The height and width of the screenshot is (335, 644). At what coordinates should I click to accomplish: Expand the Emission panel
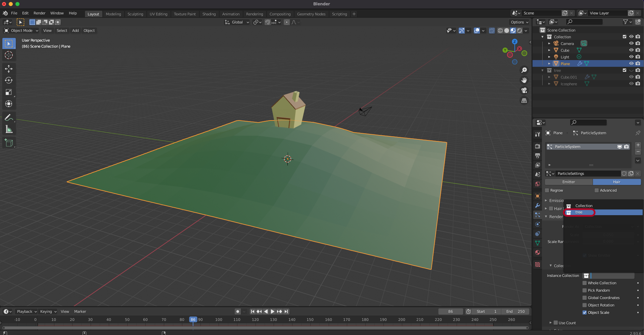(546, 200)
